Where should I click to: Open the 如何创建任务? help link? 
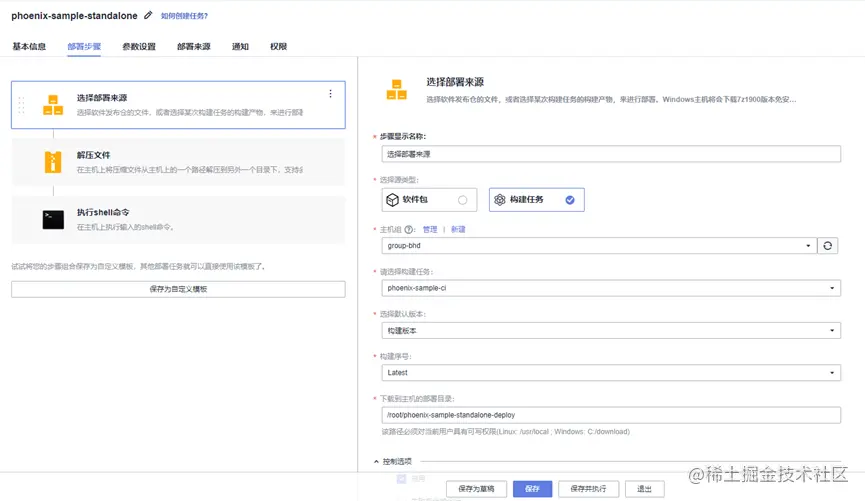184,16
